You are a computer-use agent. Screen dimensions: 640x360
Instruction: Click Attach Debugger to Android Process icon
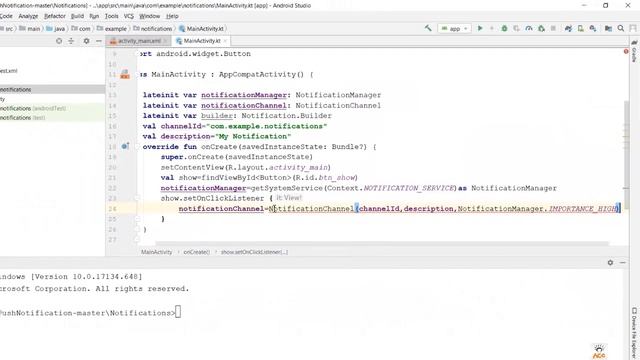(x=541, y=28)
